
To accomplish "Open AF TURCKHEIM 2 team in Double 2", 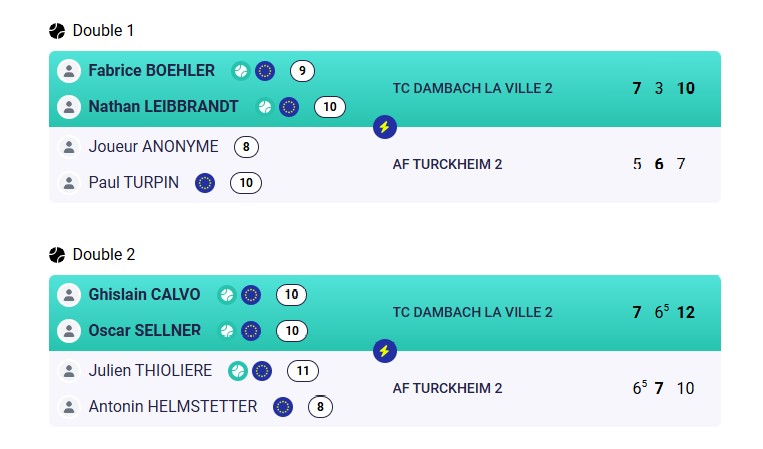I will click(447, 388).
